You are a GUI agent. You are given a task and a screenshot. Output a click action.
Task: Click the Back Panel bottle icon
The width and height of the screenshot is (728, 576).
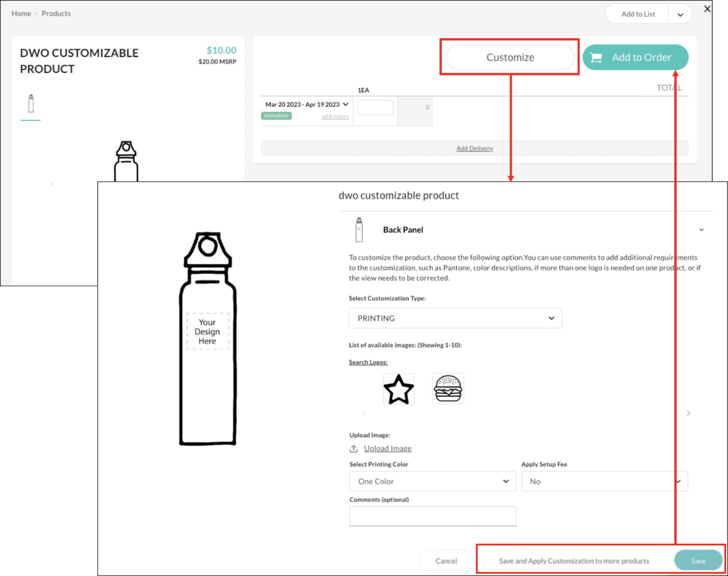pos(359,230)
